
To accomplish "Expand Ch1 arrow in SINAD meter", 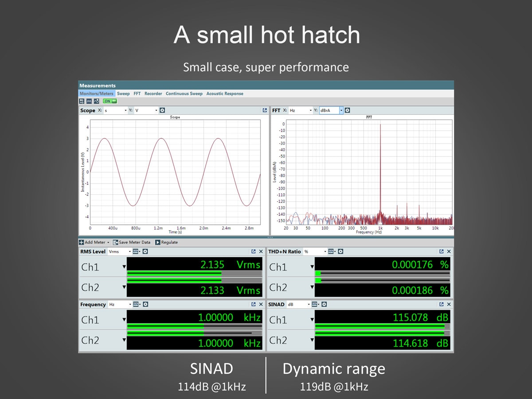I will pyautogui.click(x=312, y=320).
